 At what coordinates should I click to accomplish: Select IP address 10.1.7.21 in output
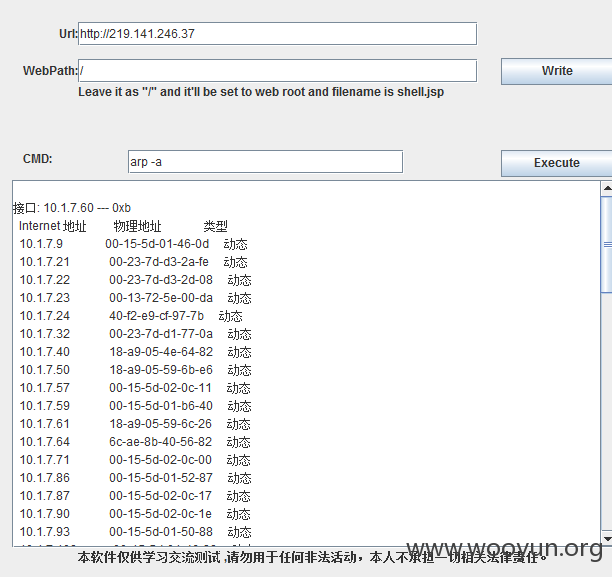(x=44, y=262)
